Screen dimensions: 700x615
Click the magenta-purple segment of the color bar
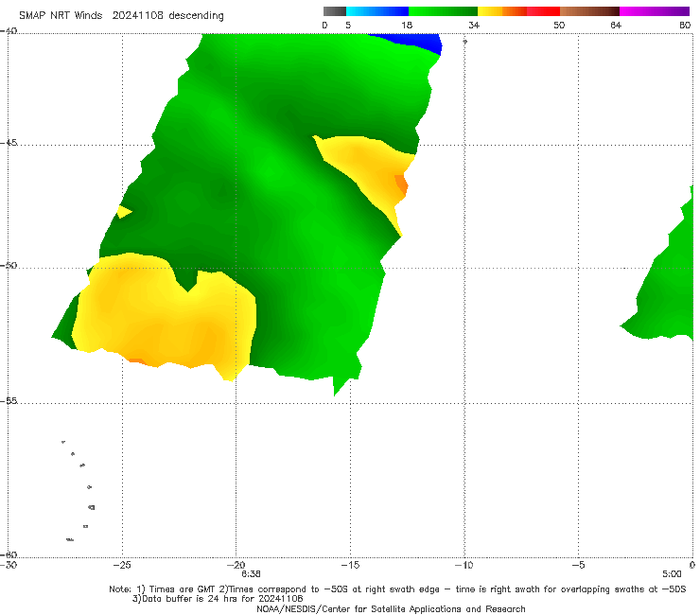tap(655, 11)
